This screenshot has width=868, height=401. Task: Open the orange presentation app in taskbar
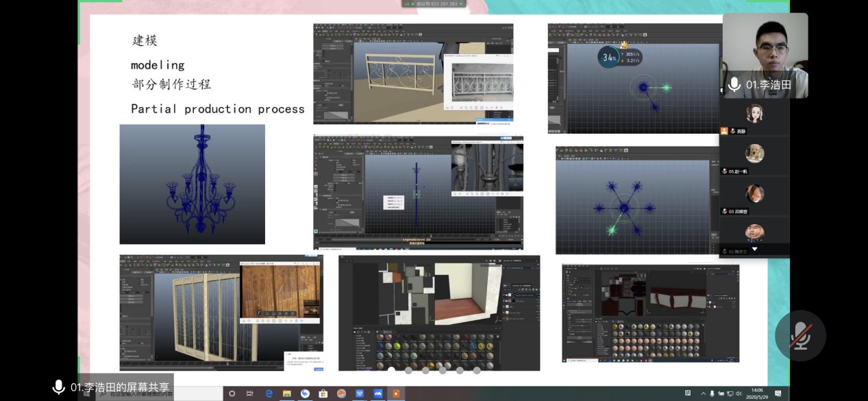[x=395, y=393]
